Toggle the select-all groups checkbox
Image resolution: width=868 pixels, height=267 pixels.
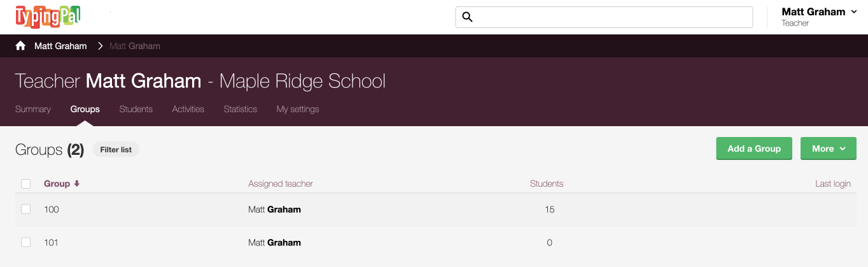pyautogui.click(x=26, y=184)
